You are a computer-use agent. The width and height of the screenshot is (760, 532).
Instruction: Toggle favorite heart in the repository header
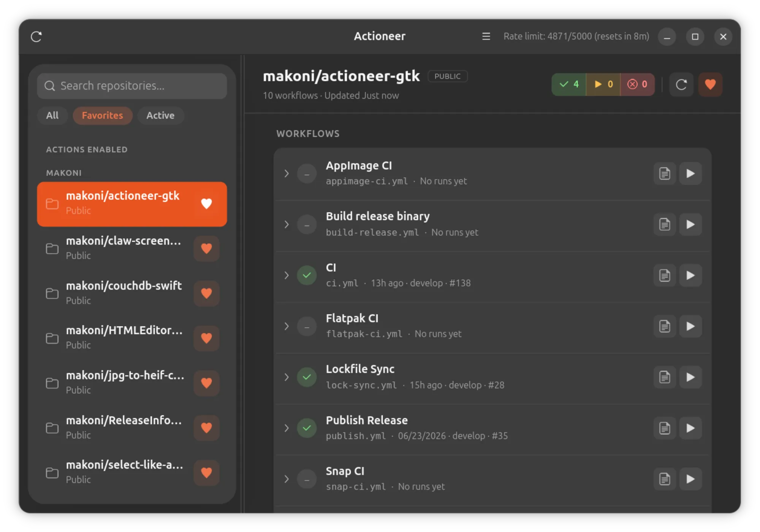pos(710,84)
